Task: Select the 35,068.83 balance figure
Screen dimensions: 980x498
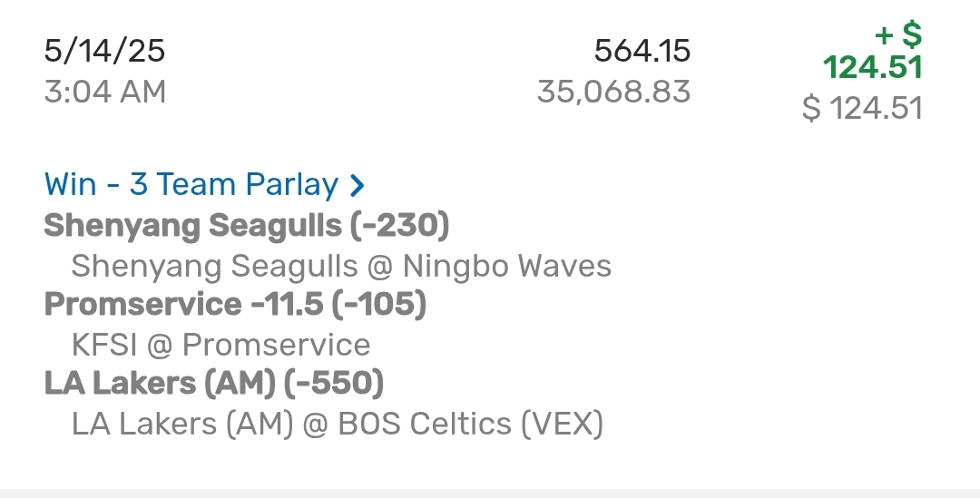Action: click(613, 91)
